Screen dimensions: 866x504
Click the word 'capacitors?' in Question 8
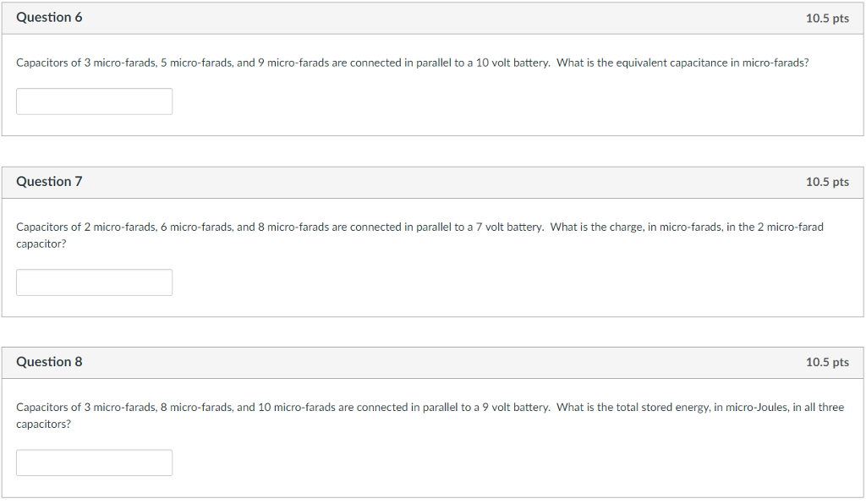[x=43, y=425]
